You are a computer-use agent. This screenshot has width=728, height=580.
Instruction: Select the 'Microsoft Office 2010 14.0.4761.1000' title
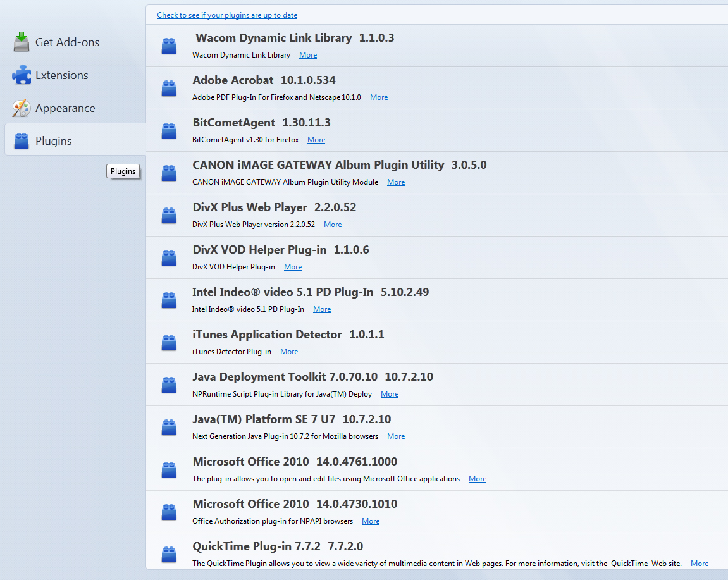tap(295, 461)
